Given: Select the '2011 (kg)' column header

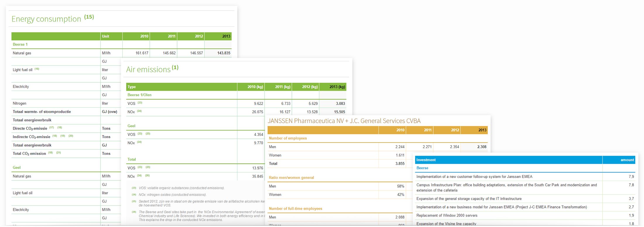Looking at the screenshot, I should pyautogui.click(x=283, y=87).
